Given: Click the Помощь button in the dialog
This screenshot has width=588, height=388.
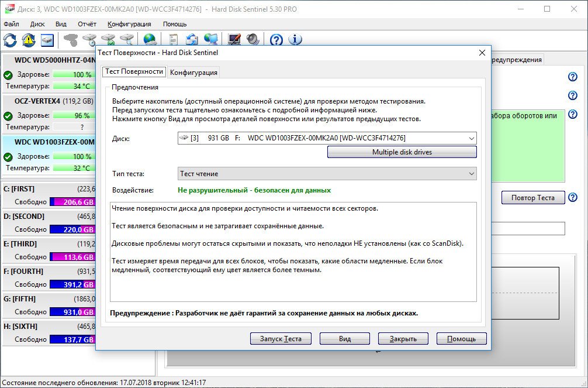Looking at the screenshot, I should (x=462, y=339).
